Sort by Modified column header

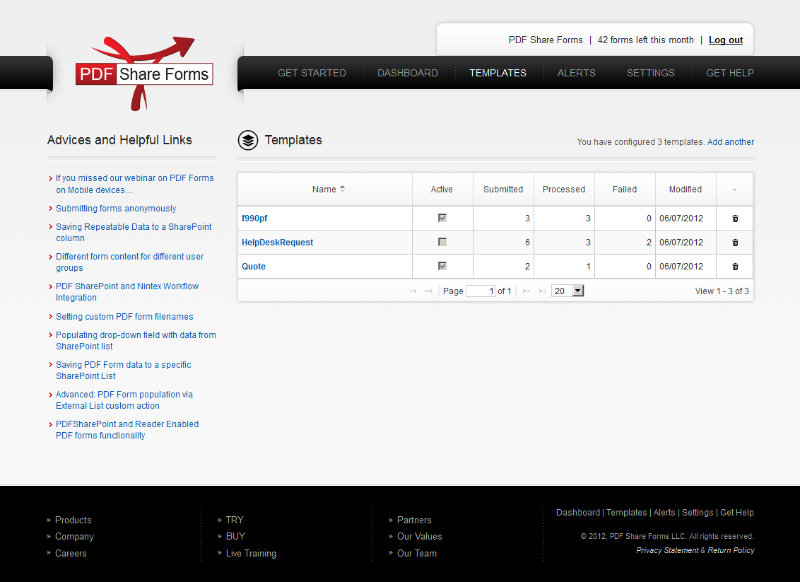click(685, 189)
